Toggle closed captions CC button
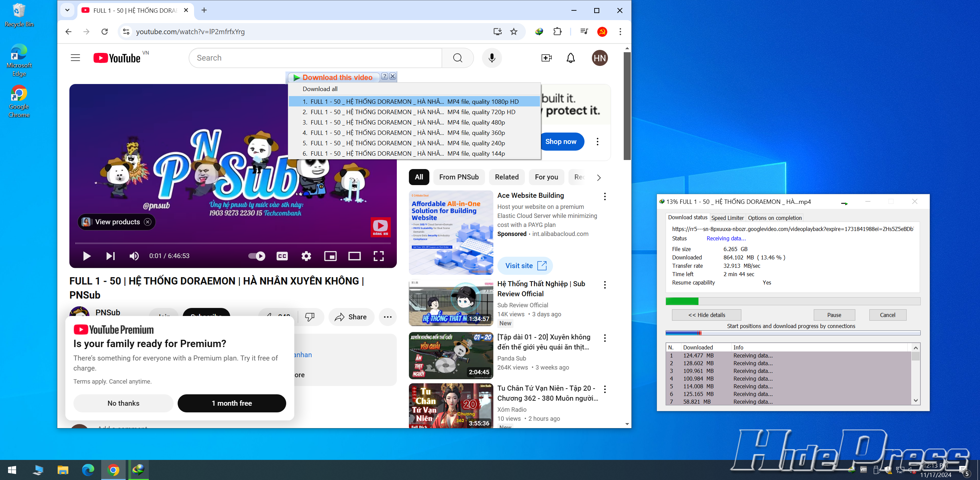Image resolution: width=980 pixels, height=480 pixels. 282,256
